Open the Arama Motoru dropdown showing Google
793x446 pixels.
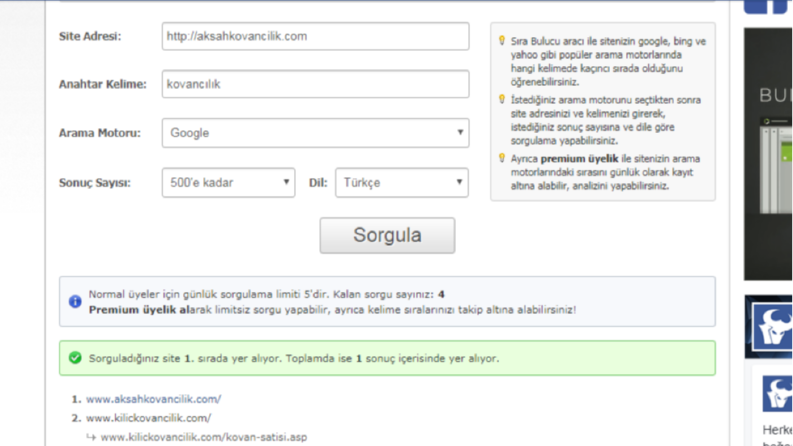coord(316,133)
